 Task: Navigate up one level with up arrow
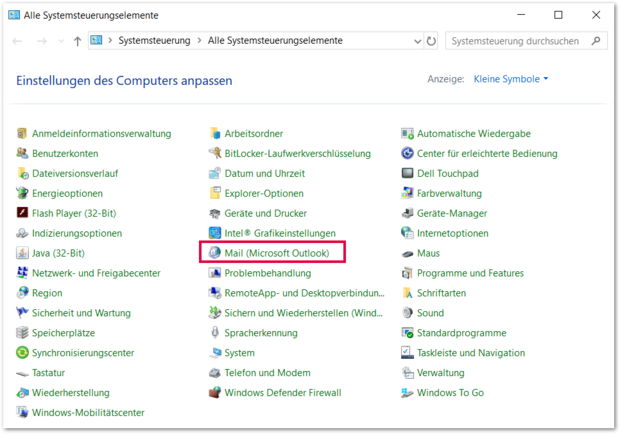(78, 41)
